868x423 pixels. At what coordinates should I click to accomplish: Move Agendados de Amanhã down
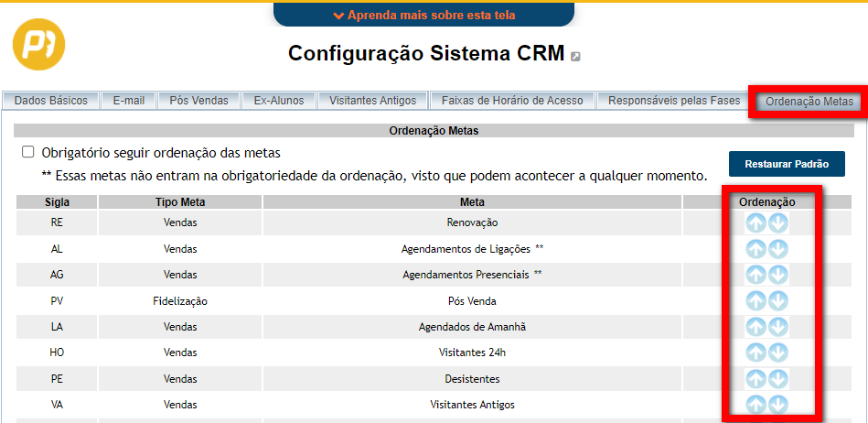778,327
